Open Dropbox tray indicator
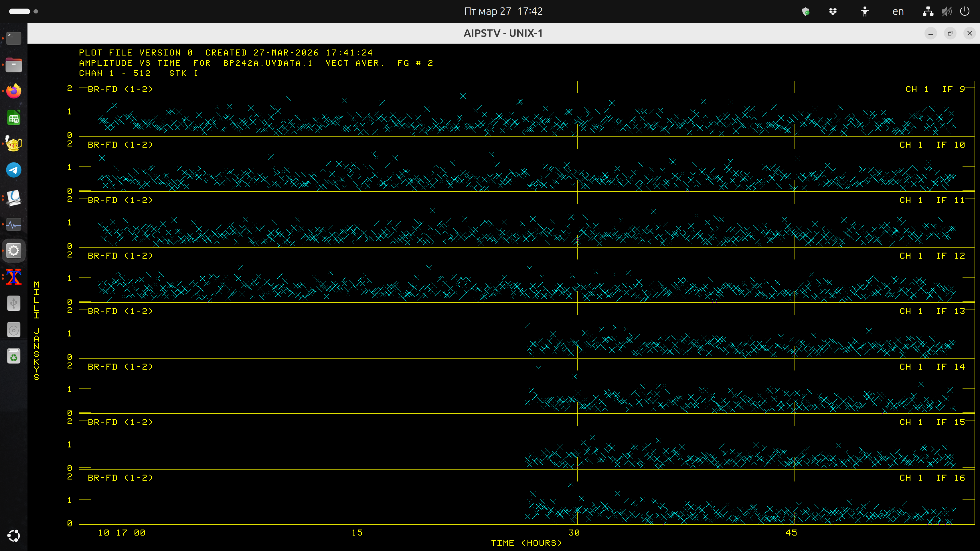This screenshot has height=551, width=980. [x=833, y=11]
